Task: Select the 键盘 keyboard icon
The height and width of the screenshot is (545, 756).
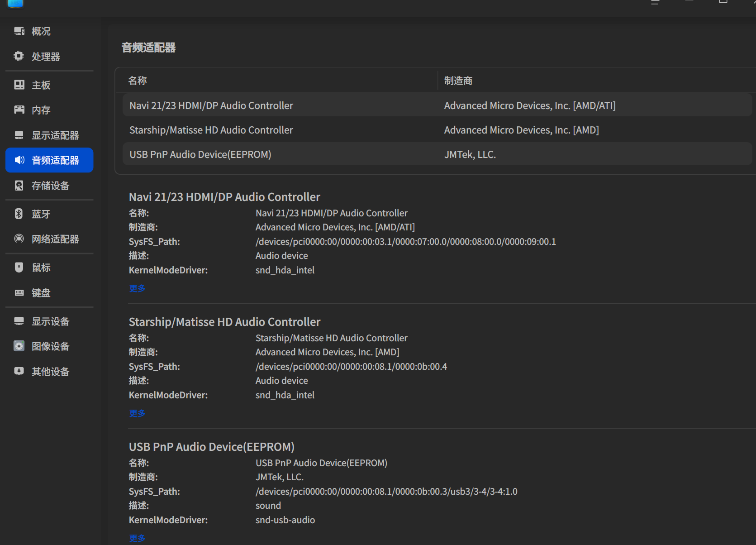Action: [19, 292]
